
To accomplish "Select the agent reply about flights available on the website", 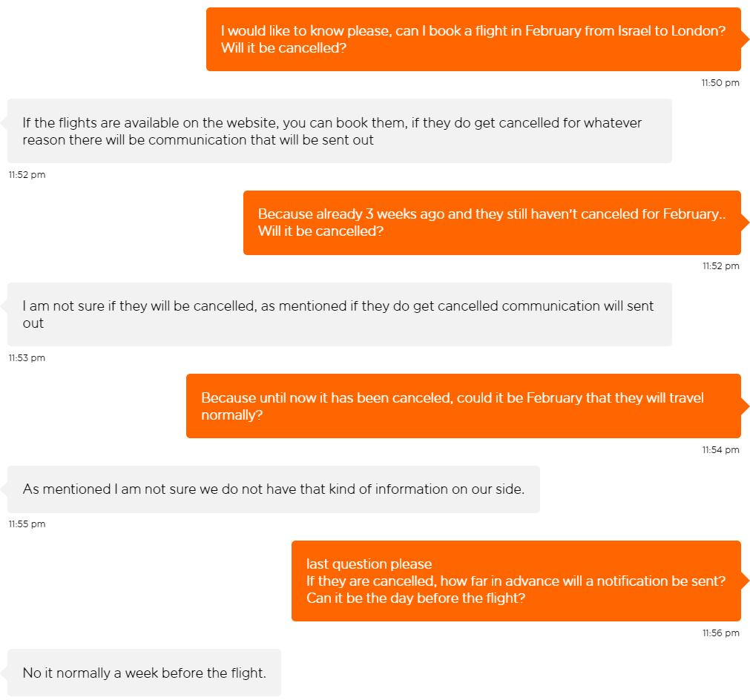I will [339, 131].
